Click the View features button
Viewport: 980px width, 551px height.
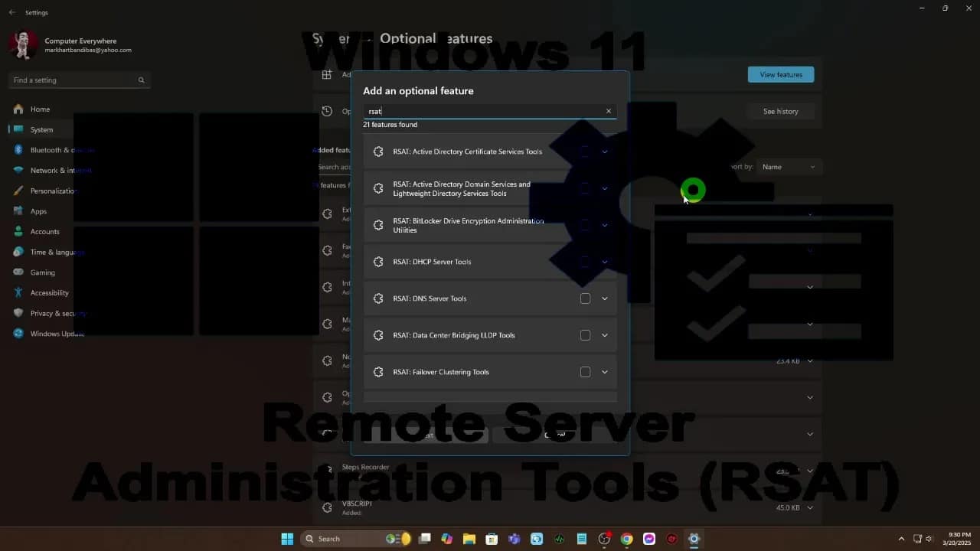[780, 74]
